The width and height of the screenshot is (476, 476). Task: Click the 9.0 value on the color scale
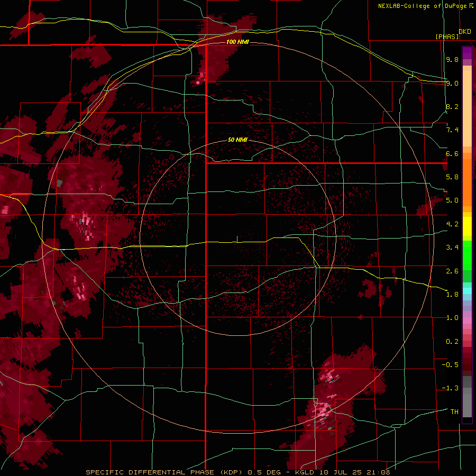coord(452,83)
